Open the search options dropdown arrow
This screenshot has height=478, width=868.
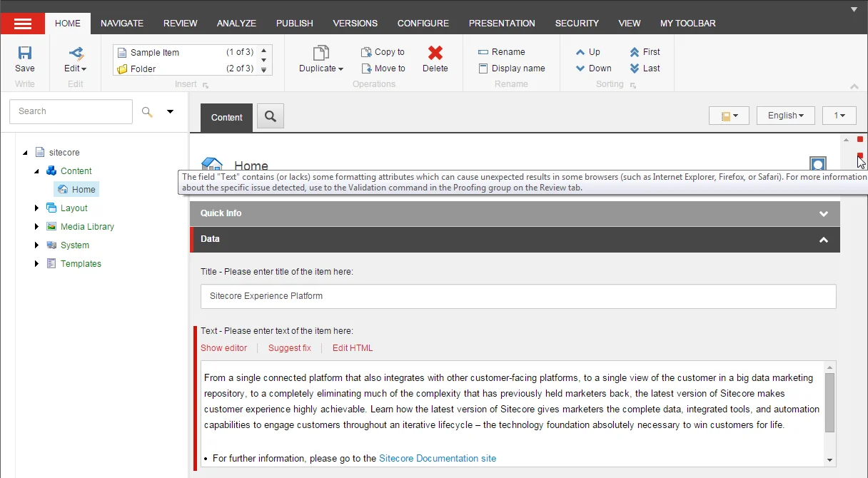[170, 111]
